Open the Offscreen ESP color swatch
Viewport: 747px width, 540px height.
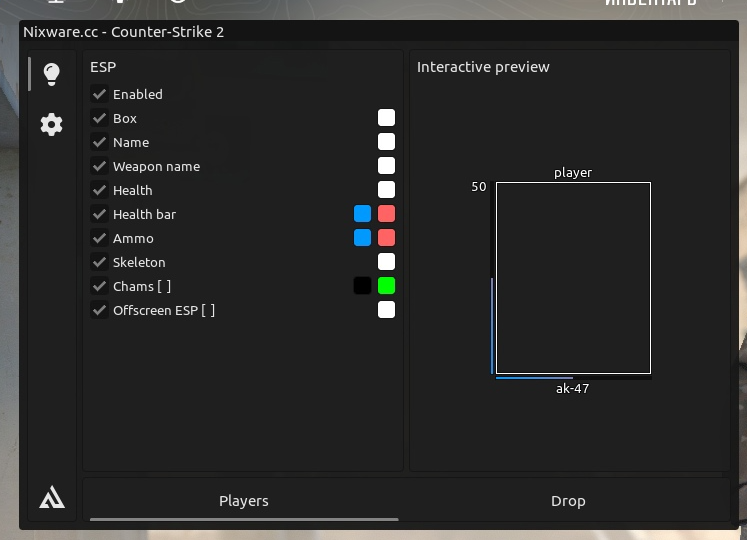point(386,310)
